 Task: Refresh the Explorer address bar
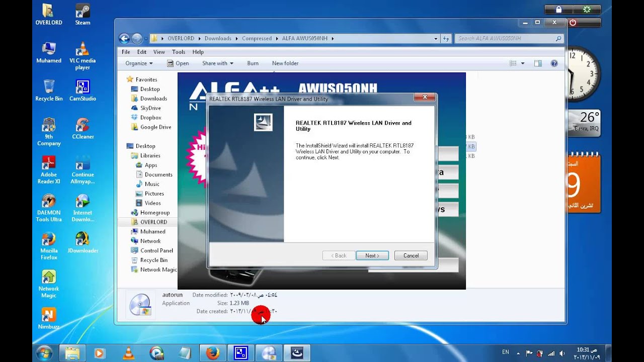tap(446, 38)
